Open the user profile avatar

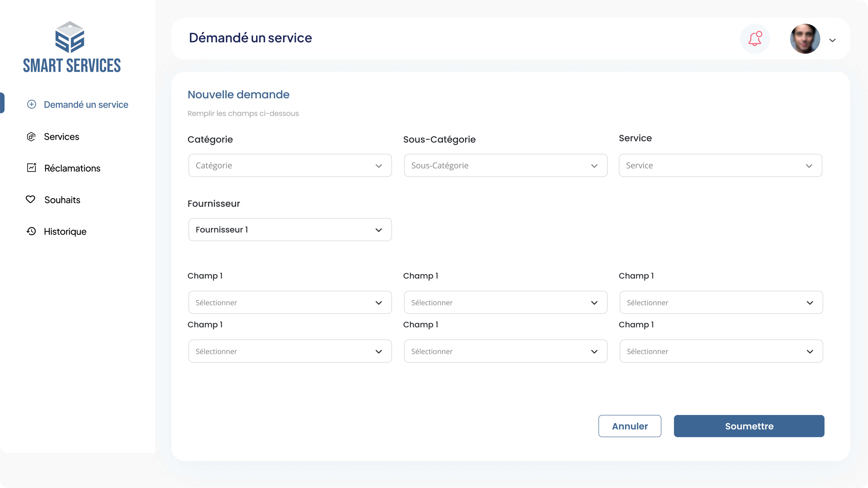805,39
